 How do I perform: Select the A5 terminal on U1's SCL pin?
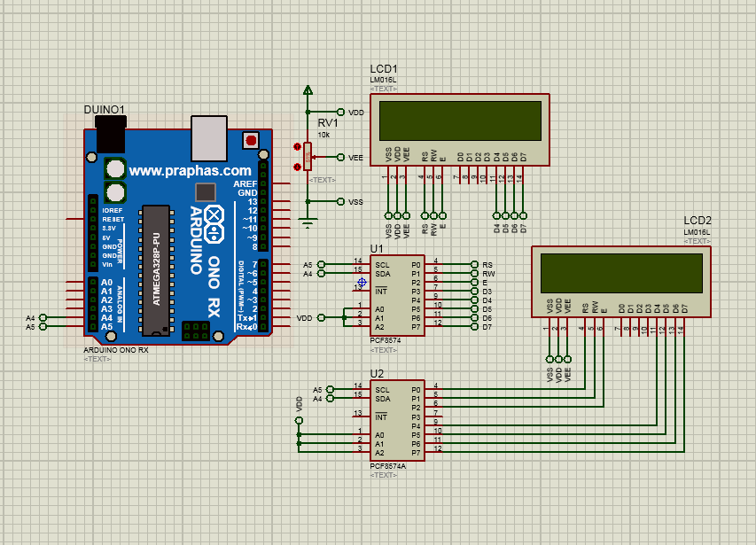coord(321,264)
